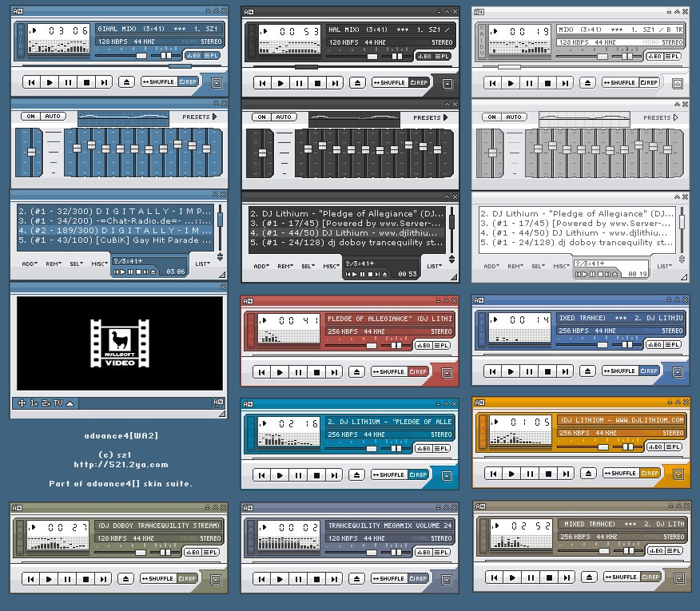Click eject icon in the slate-blue bottom player
Screen dimensions: 700x611
356,579
